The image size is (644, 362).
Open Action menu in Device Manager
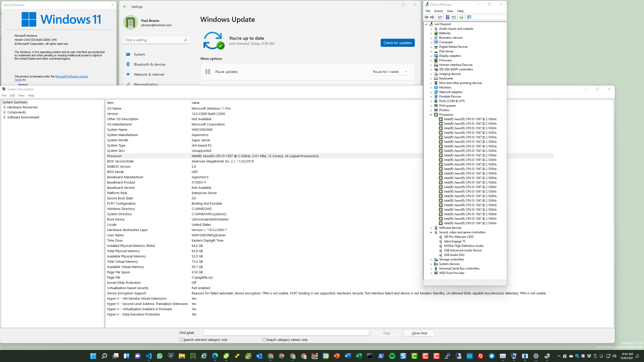coord(438,11)
